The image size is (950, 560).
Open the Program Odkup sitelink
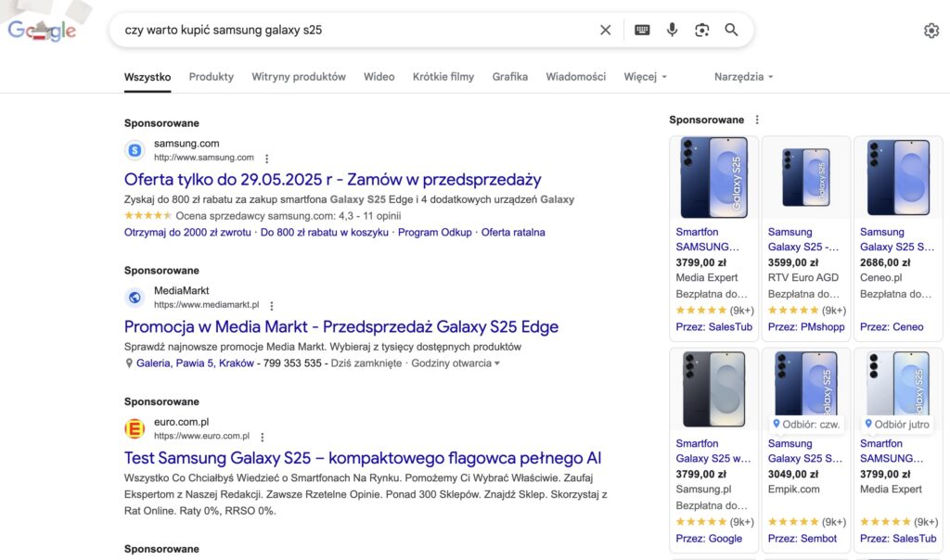434,233
